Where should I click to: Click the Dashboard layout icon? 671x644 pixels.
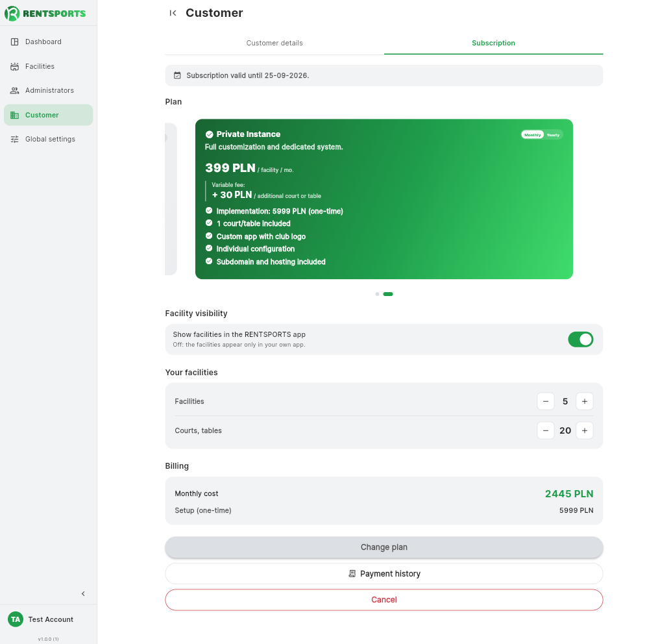point(14,42)
